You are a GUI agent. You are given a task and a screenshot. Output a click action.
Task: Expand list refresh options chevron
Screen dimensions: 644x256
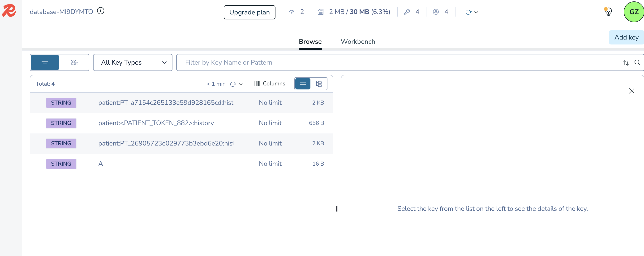pyautogui.click(x=241, y=84)
